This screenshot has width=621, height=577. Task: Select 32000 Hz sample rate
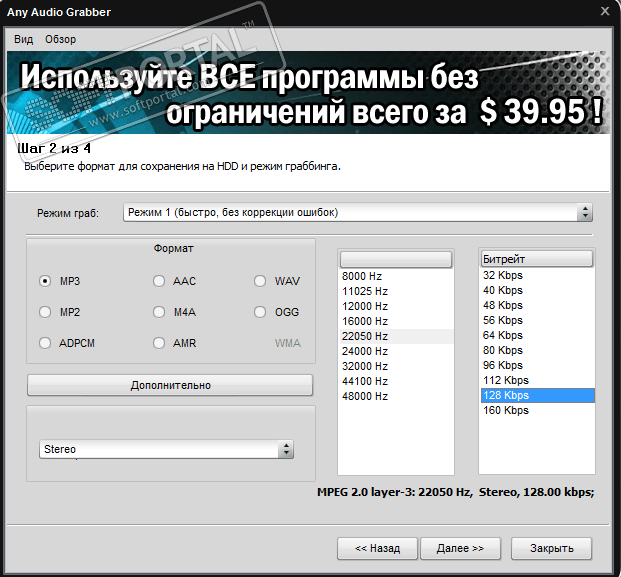pyautogui.click(x=396, y=366)
